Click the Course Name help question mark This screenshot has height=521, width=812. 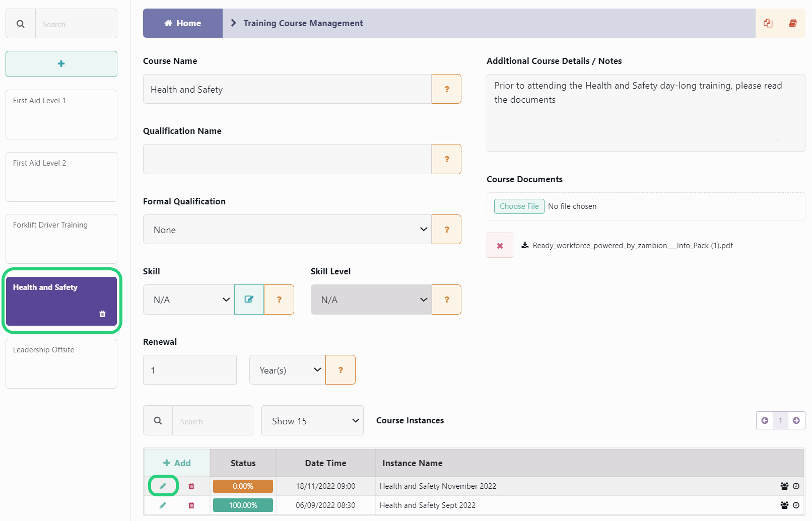click(x=446, y=89)
